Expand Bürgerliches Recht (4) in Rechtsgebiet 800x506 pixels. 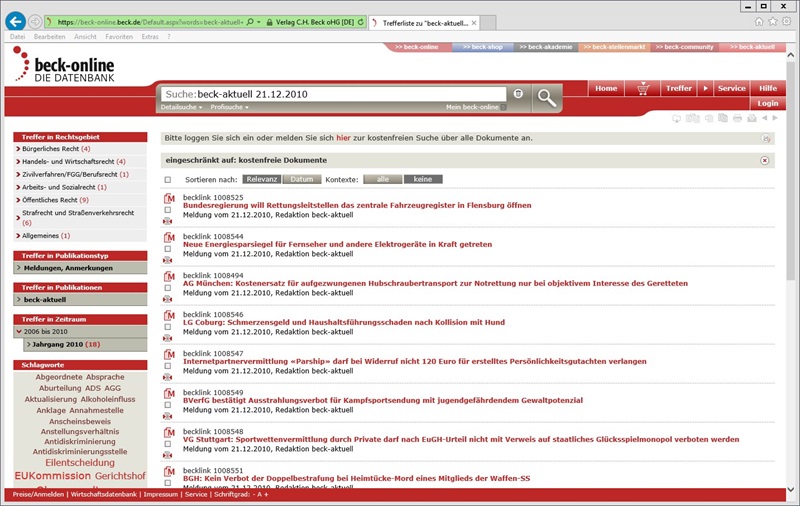click(56, 149)
